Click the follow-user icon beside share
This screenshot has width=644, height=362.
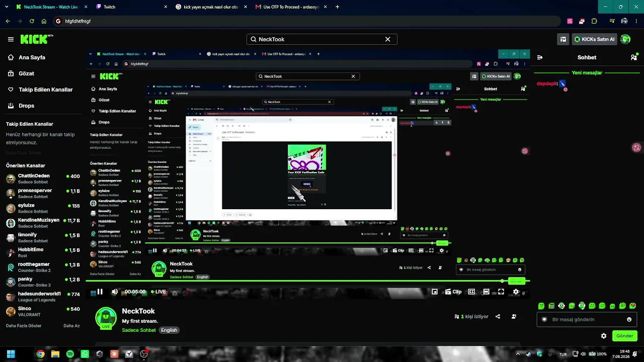point(514,317)
